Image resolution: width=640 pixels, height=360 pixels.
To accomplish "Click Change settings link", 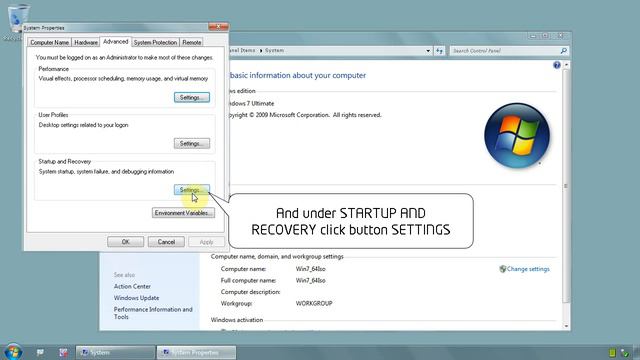I will tap(528, 269).
